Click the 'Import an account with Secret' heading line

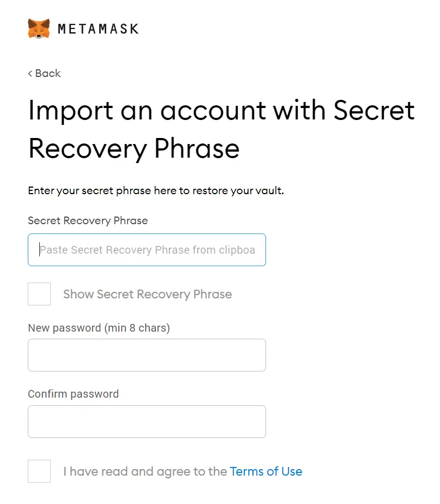click(x=221, y=110)
